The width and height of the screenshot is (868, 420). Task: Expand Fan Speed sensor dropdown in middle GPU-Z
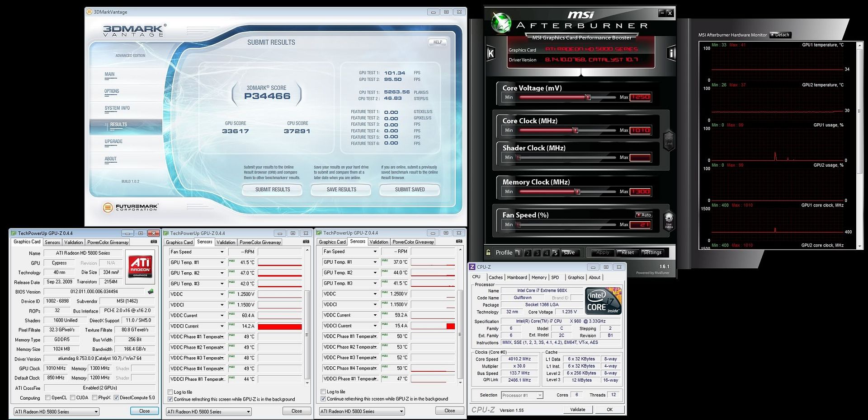pyautogui.click(x=222, y=252)
